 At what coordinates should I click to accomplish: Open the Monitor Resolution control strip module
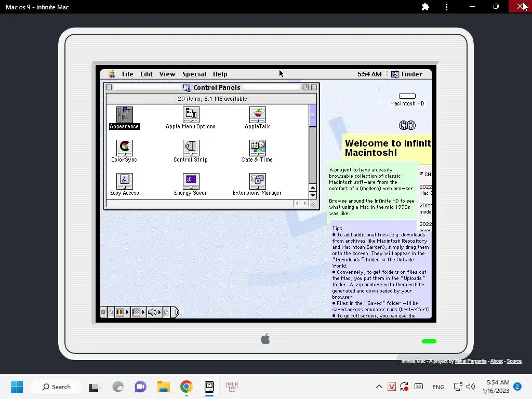[138, 312]
